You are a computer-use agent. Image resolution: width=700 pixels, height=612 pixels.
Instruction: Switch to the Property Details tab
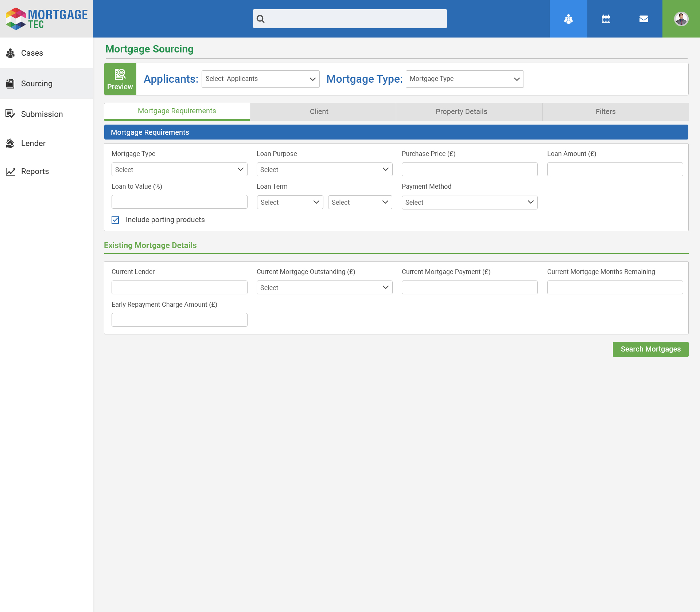click(461, 112)
